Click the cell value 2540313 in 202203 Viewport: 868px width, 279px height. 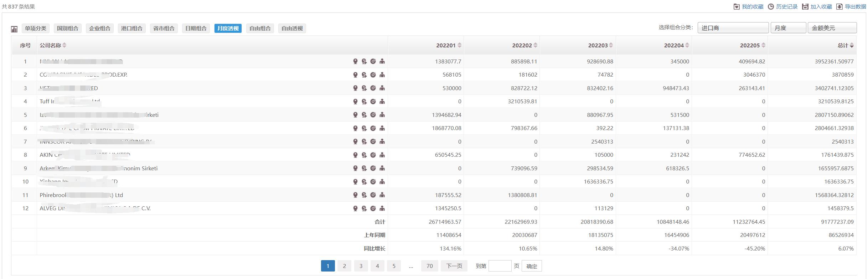[602, 141]
